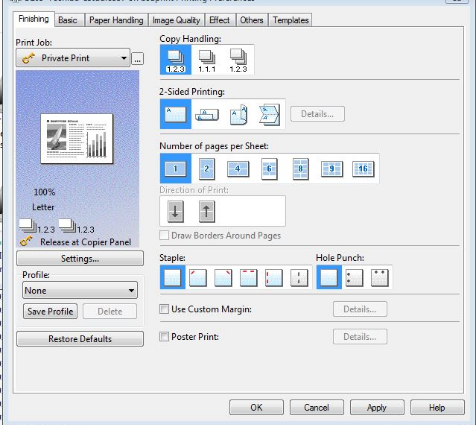The image size is (476, 425).
Task: Set 6 pages per sheet
Action: (269, 169)
